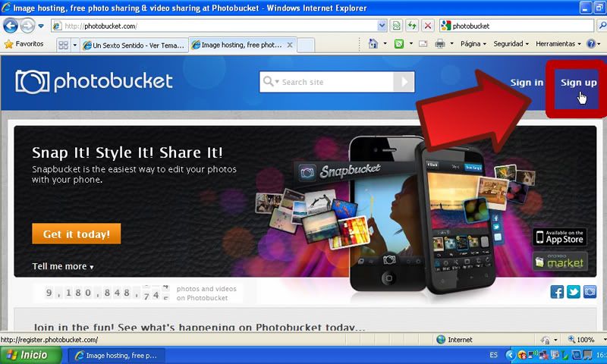This screenshot has width=607, height=364.
Task: Click the 9,180,848 photos counter
Action: coord(107,293)
